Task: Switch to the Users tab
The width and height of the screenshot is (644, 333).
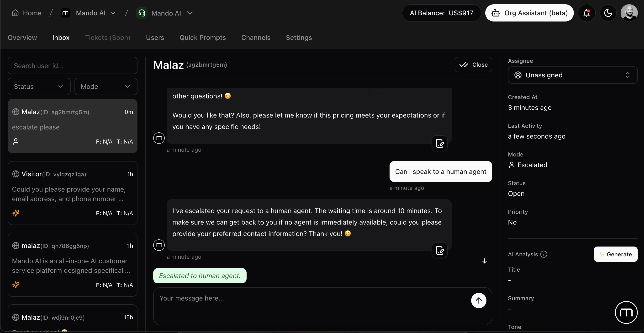Action: (x=155, y=38)
